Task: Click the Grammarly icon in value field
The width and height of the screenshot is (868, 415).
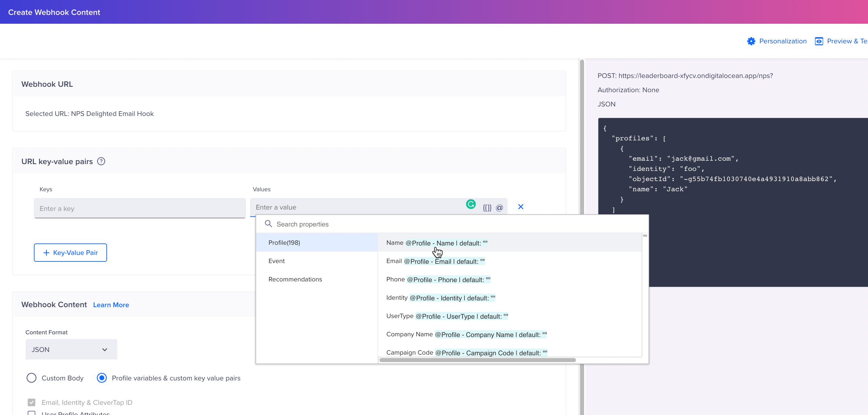Action: (x=471, y=204)
